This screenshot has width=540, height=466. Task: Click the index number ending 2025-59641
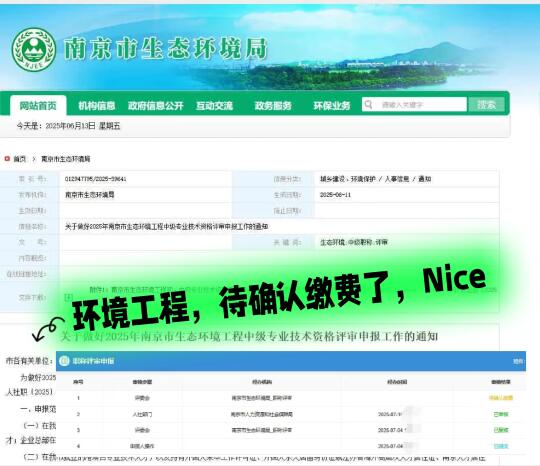[x=96, y=179]
